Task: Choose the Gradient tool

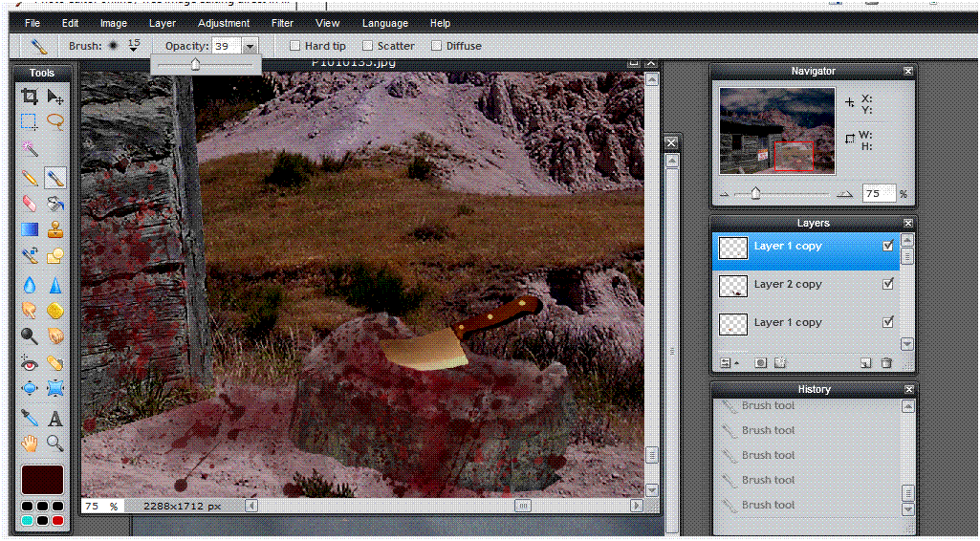Action: (30, 230)
